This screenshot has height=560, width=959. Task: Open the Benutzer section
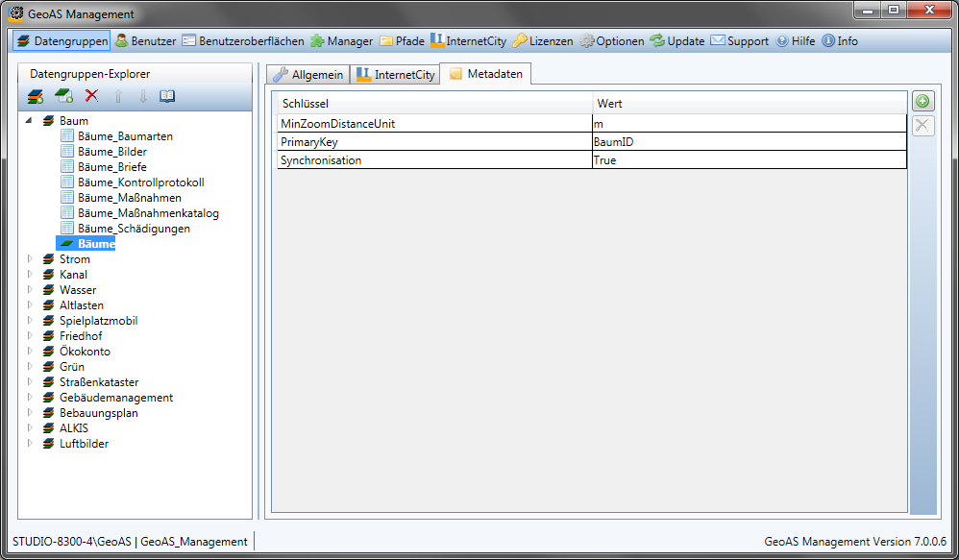point(145,41)
